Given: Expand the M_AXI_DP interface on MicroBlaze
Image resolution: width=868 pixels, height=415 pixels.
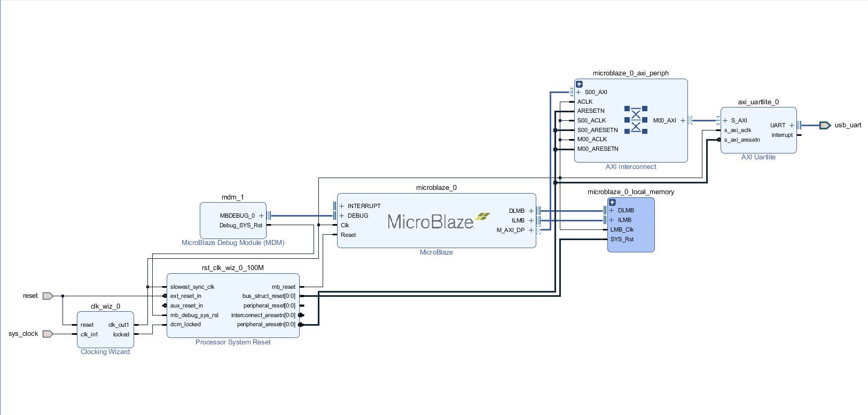Looking at the screenshot, I should click(x=531, y=230).
